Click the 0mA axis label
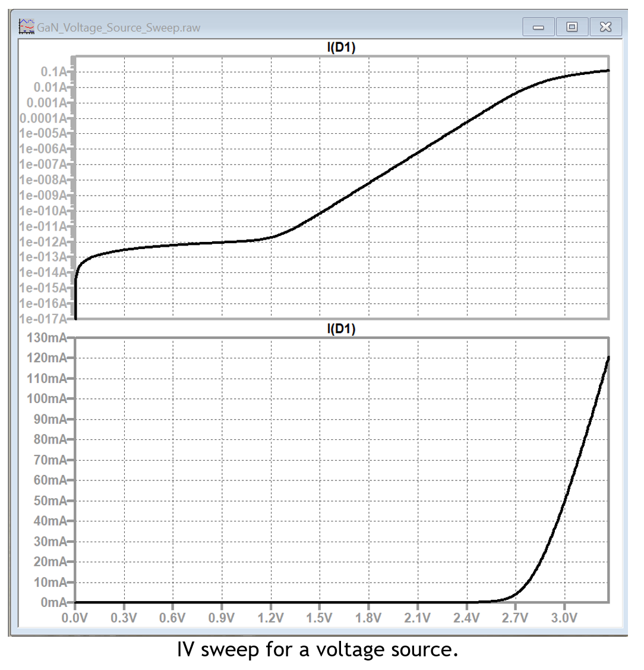644x670 pixels. pos(54,602)
